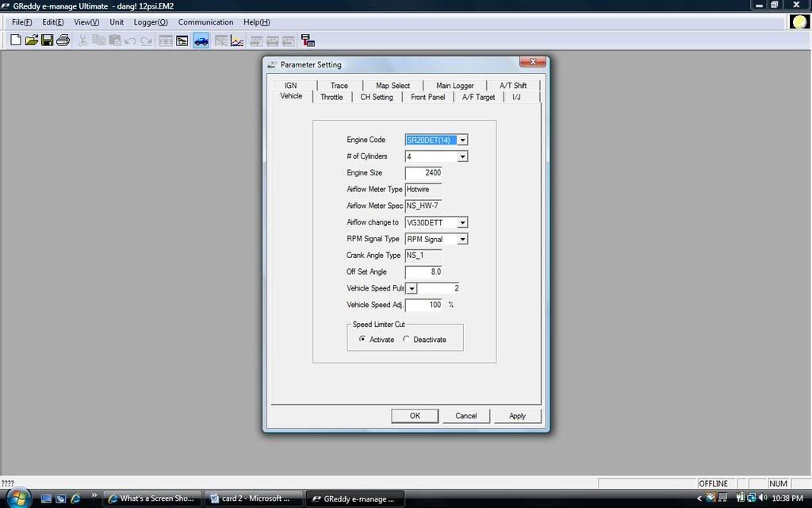This screenshot has height=508, width=812.
Task: Open the map table grid icon
Action: pos(166,40)
